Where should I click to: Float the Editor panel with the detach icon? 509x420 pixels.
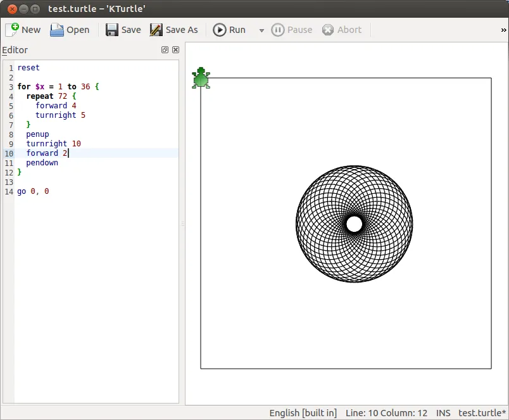pos(165,49)
